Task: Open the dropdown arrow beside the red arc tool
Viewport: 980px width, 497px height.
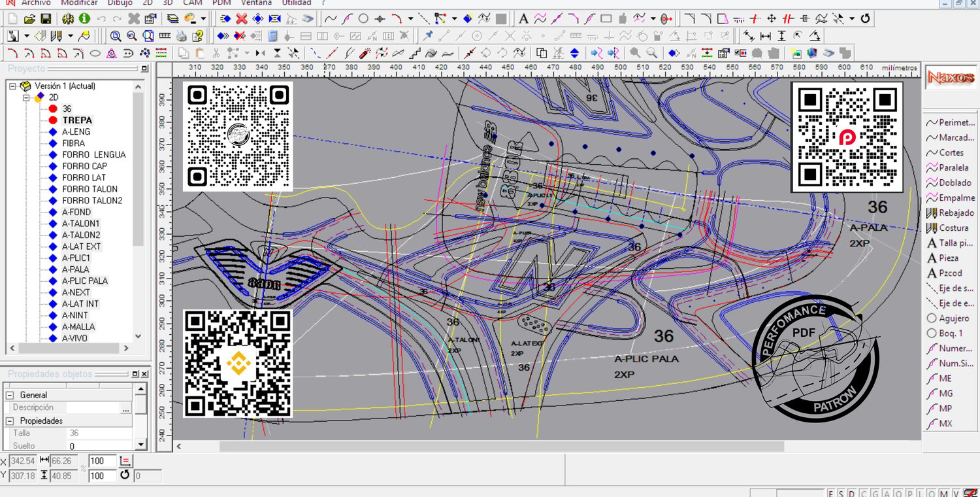Action: point(410,18)
